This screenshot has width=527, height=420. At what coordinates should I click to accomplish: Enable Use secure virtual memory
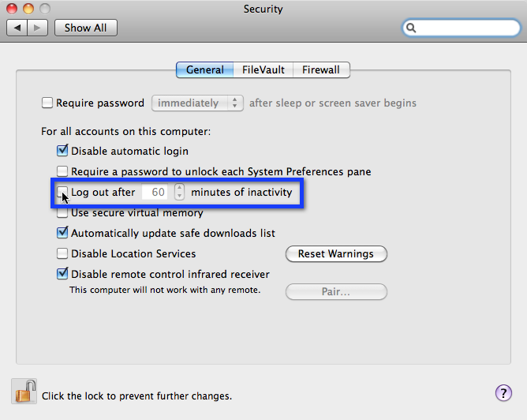click(62, 213)
